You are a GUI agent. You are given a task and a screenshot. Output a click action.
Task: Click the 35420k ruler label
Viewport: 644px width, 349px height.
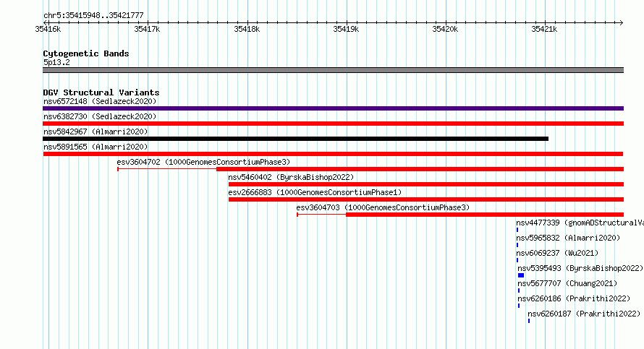445,29
